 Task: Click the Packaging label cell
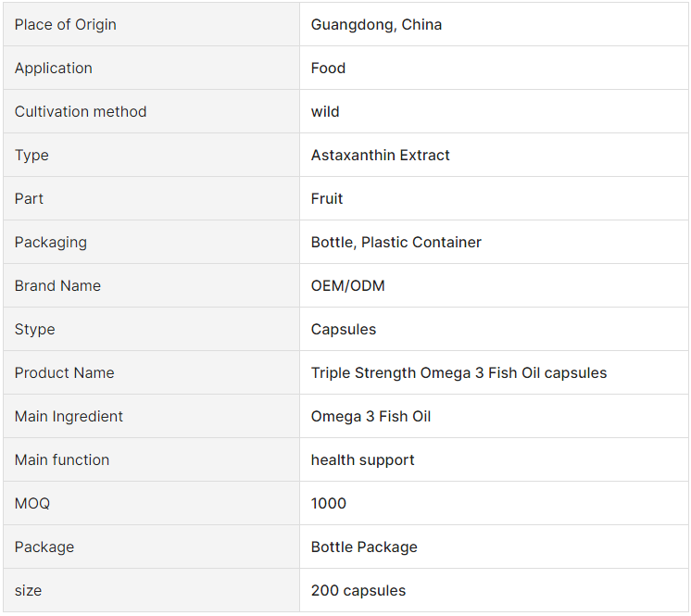[x=151, y=242]
